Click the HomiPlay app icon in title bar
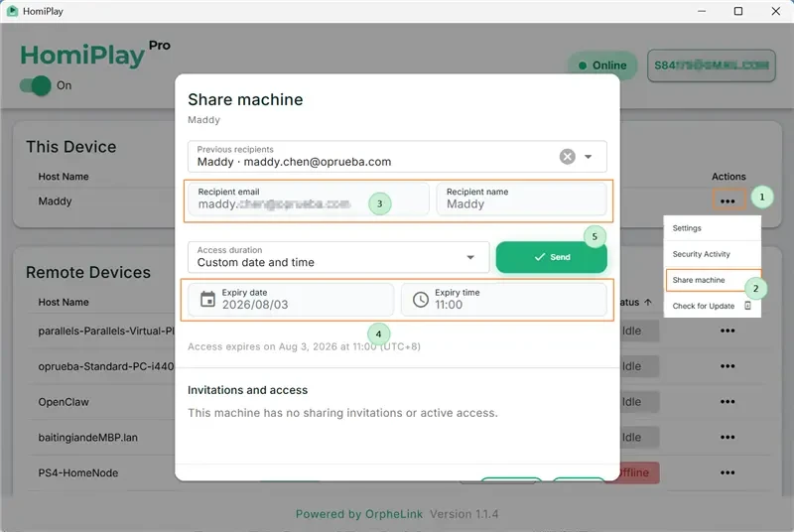The height and width of the screenshot is (532, 794). pyautogui.click(x=12, y=11)
